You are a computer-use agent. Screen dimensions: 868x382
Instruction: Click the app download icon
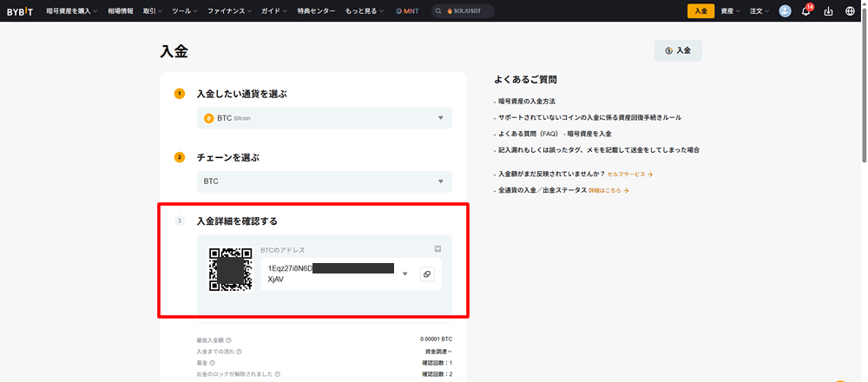[x=828, y=11]
